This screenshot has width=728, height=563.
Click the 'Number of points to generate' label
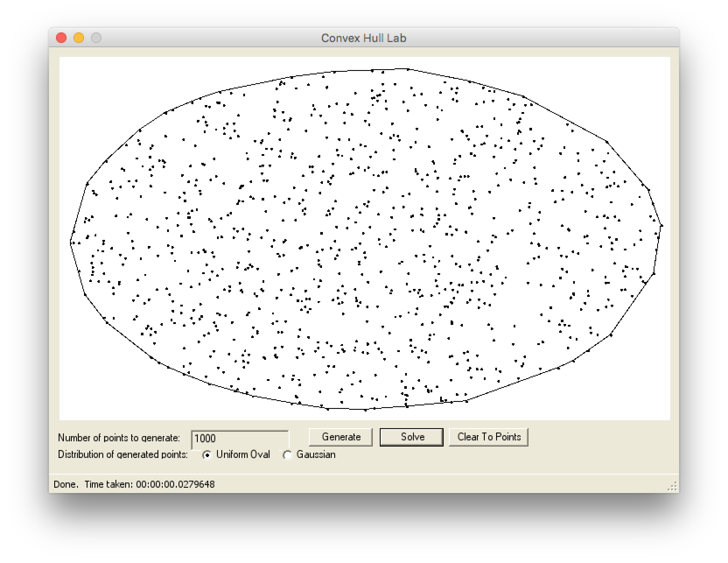pos(119,438)
